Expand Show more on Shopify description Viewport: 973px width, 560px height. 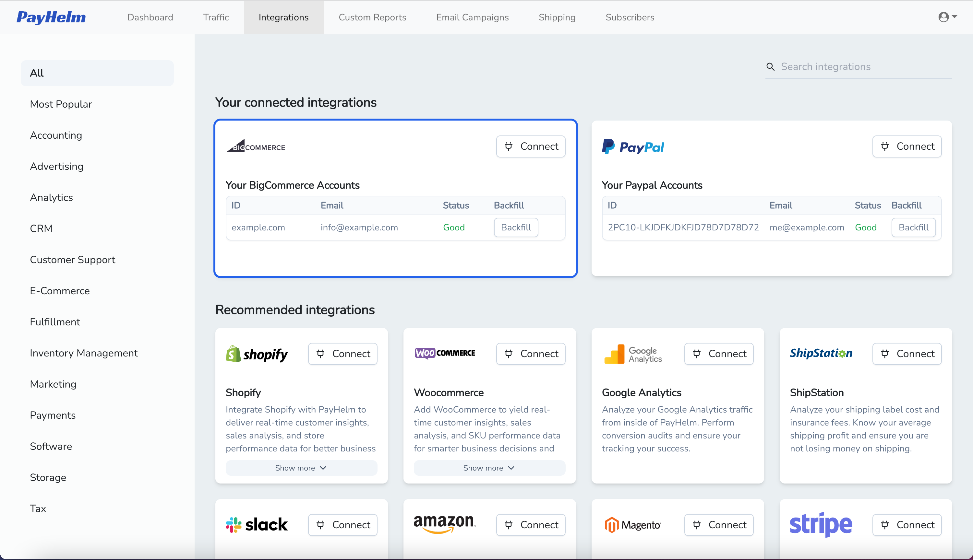(x=301, y=468)
